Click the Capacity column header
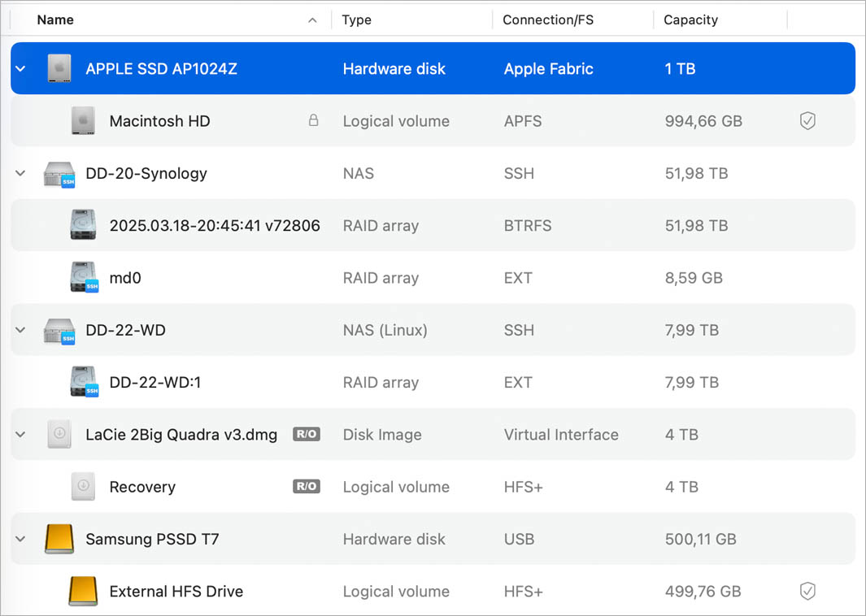The image size is (866, 616). [x=690, y=19]
